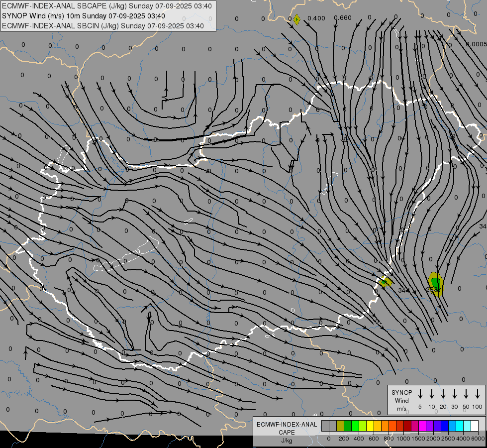Click the '1000' tick on CAPE scale
Image resolution: width=487 pixels, height=448 pixels.
(403, 439)
